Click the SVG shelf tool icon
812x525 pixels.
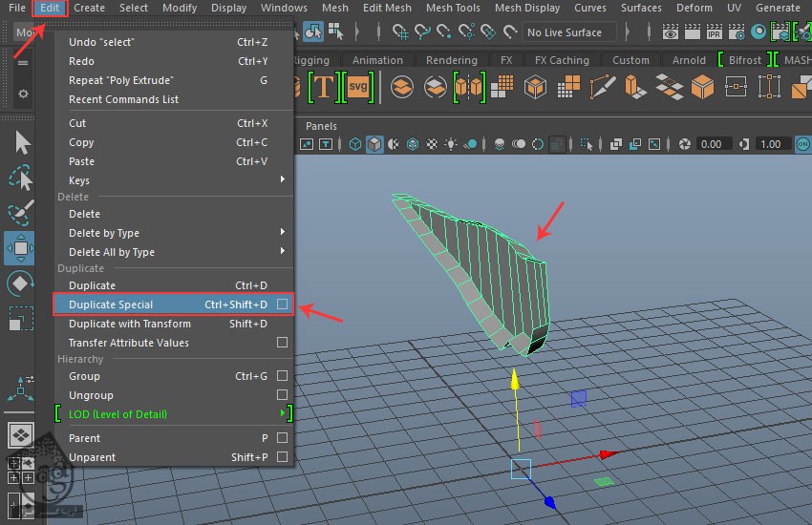[x=357, y=88]
